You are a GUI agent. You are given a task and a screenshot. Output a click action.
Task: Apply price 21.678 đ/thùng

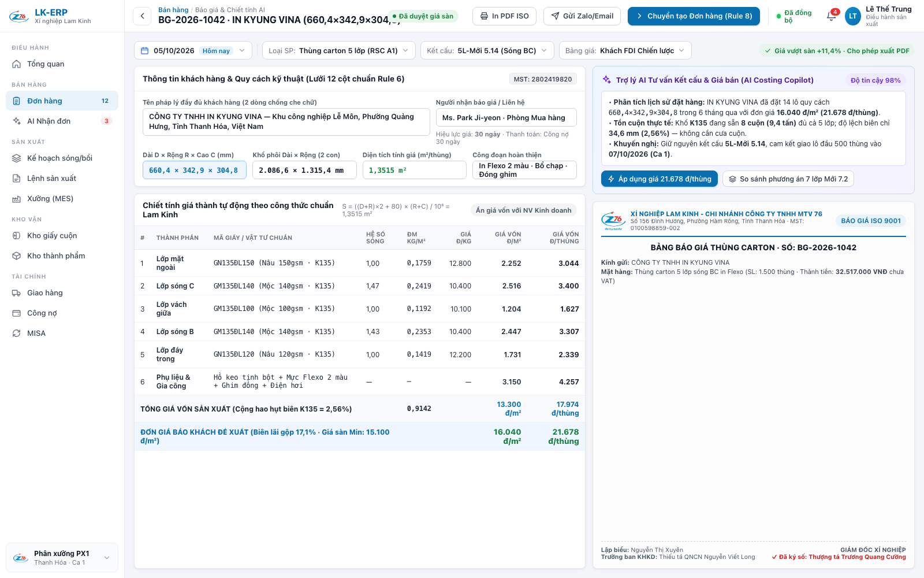tap(660, 179)
